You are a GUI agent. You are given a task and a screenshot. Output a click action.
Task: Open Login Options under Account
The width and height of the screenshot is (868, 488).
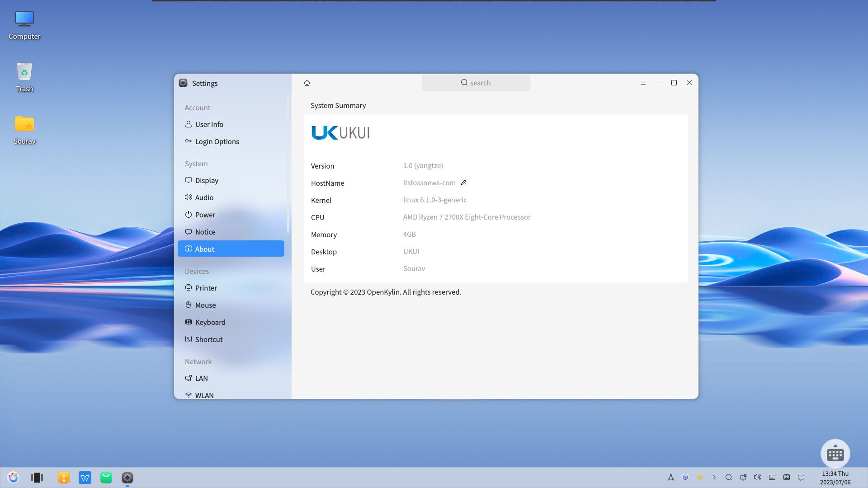coord(217,141)
